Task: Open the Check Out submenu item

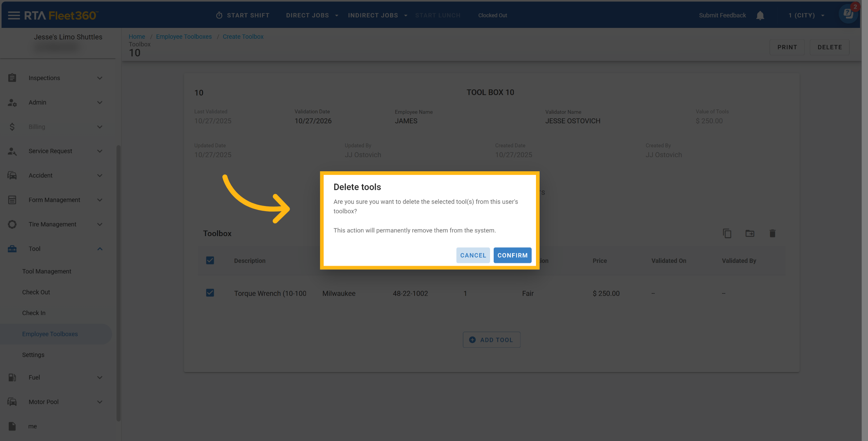Action: click(x=36, y=292)
